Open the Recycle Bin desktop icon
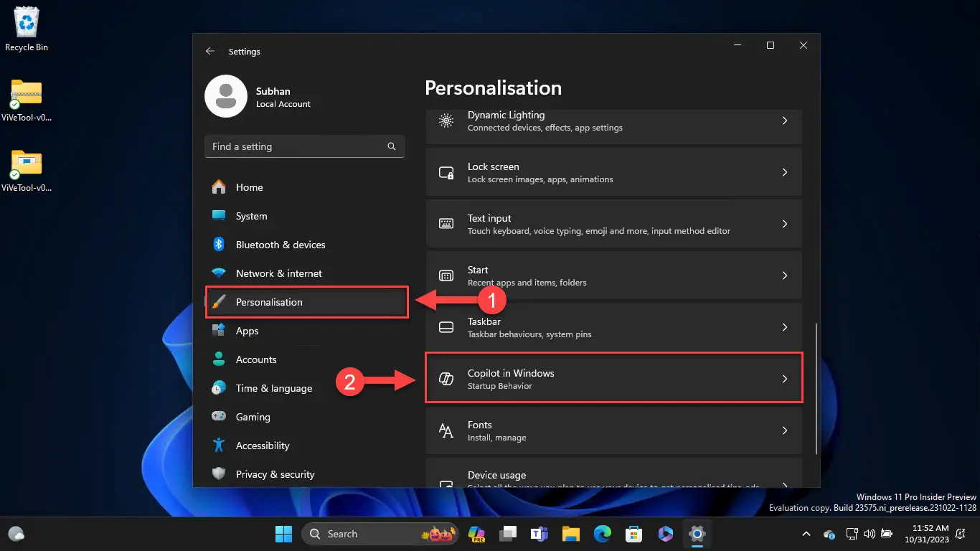Image resolution: width=980 pixels, height=551 pixels. (27, 29)
